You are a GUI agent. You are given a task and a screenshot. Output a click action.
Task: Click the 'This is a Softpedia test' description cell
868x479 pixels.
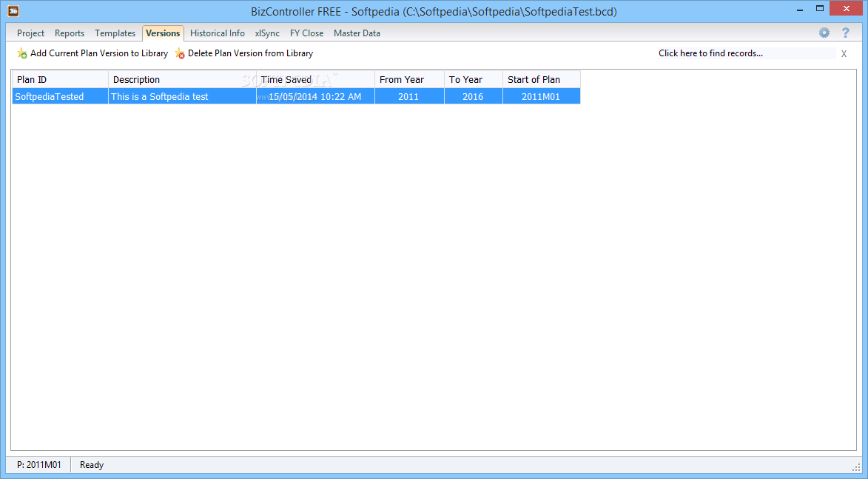tap(182, 96)
